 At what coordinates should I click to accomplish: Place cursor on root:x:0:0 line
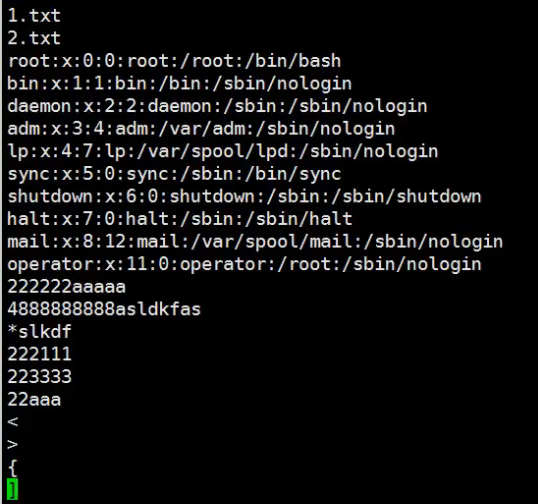tap(174, 61)
